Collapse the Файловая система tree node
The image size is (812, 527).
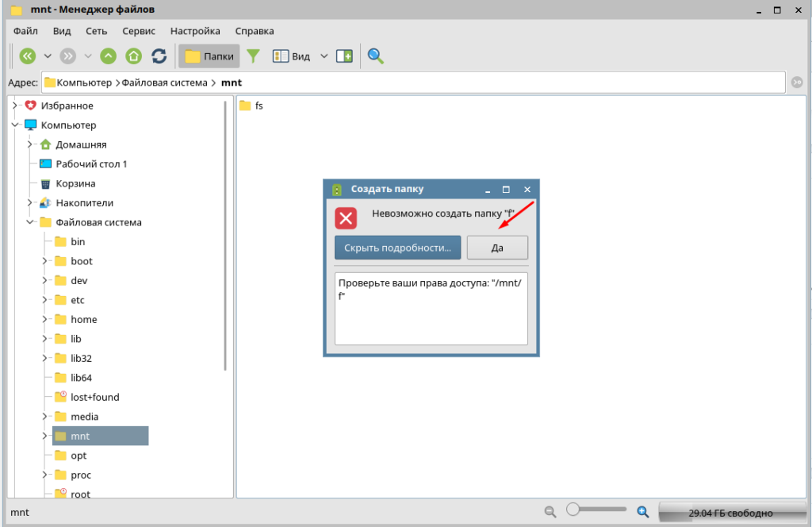(30, 222)
